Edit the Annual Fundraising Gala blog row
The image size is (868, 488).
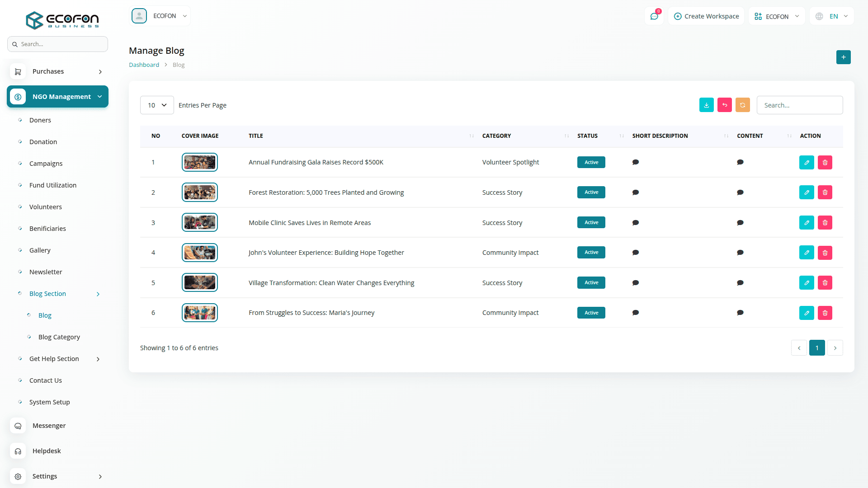[807, 162]
